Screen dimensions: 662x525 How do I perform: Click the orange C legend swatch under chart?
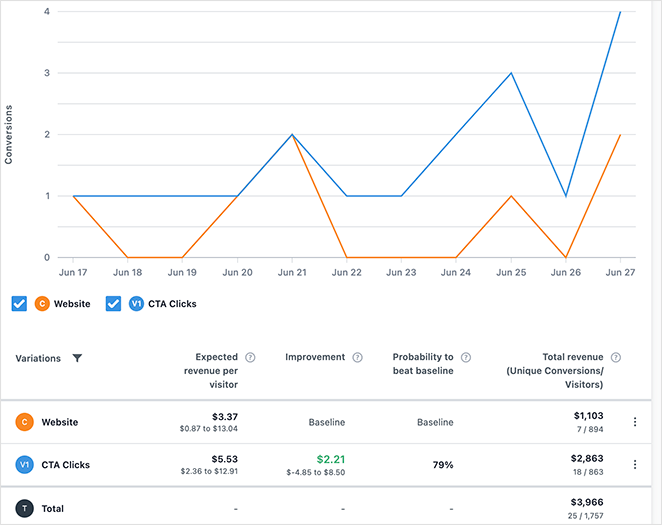[42, 303]
